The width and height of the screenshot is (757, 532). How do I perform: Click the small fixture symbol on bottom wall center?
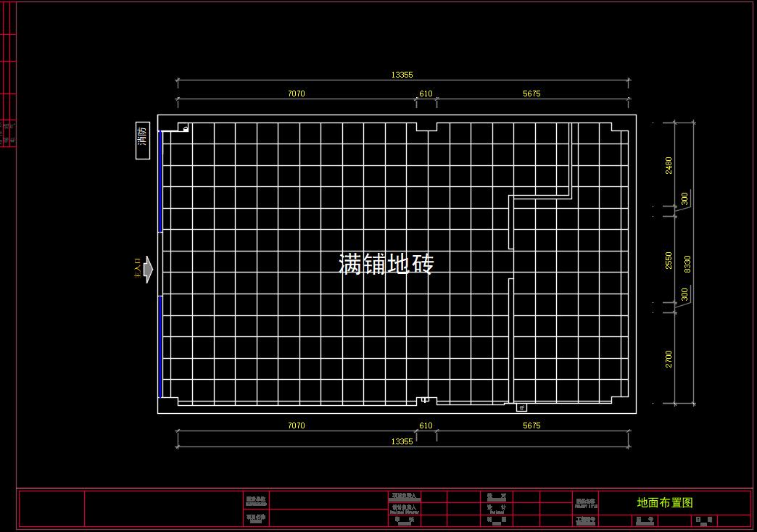click(x=426, y=399)
